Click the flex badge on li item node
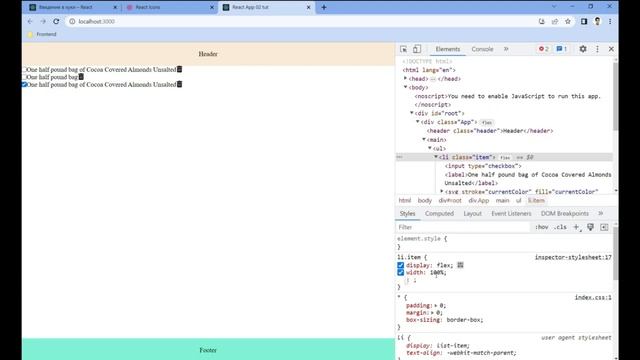This screenshot has width=640, height=360. click(505, 158)
